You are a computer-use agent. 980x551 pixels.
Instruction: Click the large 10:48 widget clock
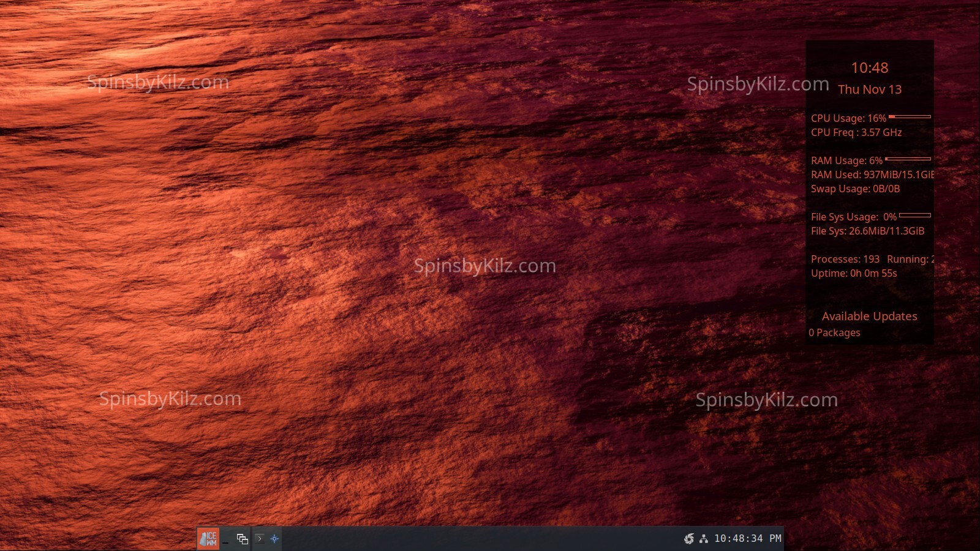(869, 68)
